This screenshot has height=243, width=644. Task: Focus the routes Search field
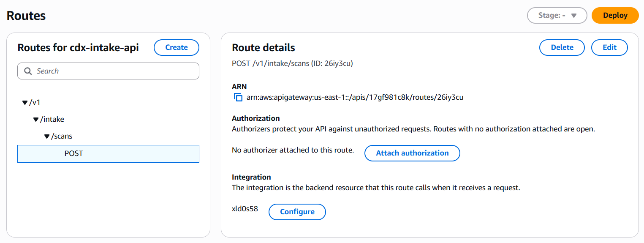tap(114, 71)
